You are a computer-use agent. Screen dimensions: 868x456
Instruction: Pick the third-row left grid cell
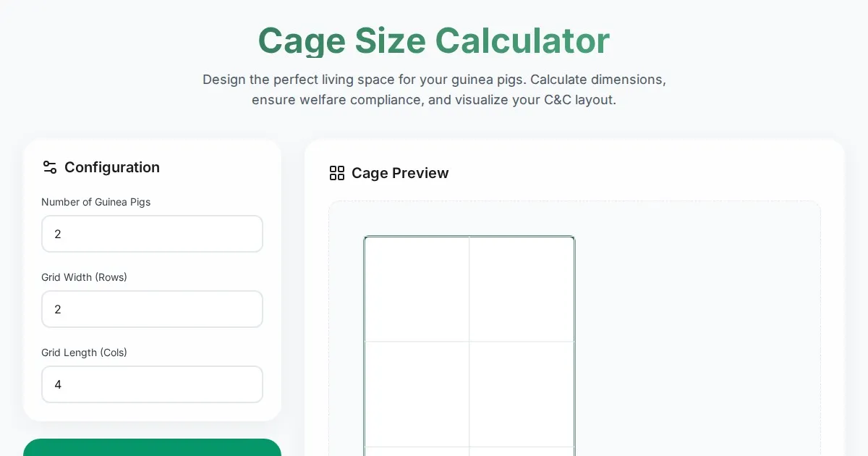tap(417, 452)
